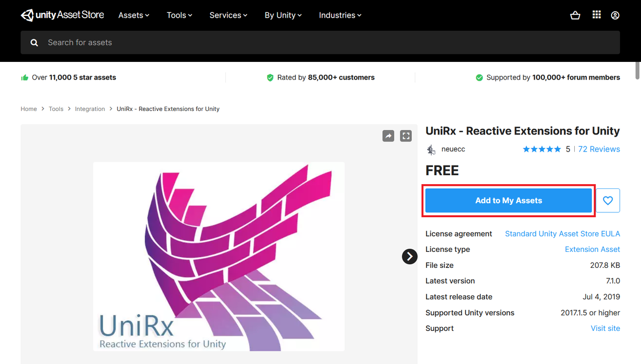Click the FREE price label
The image size is (641, 364).
[x=442, y=171]
